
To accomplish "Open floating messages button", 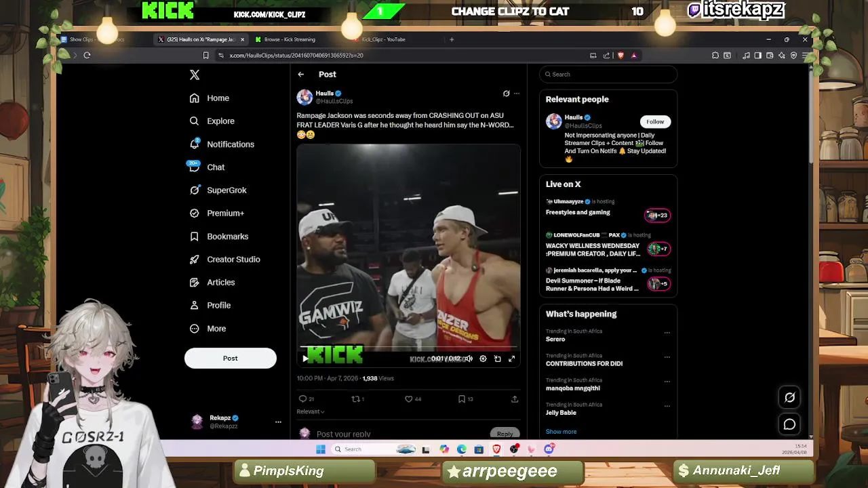I will click(789, 425).
